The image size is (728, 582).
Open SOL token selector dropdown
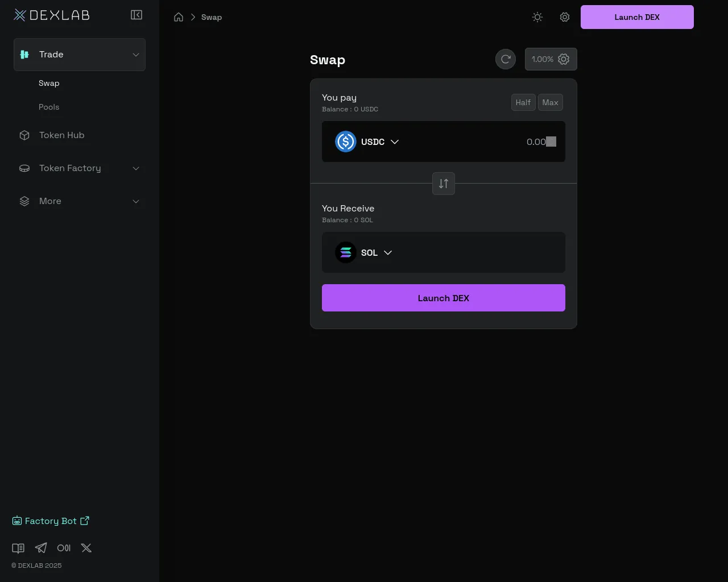(x=364, y=252)
